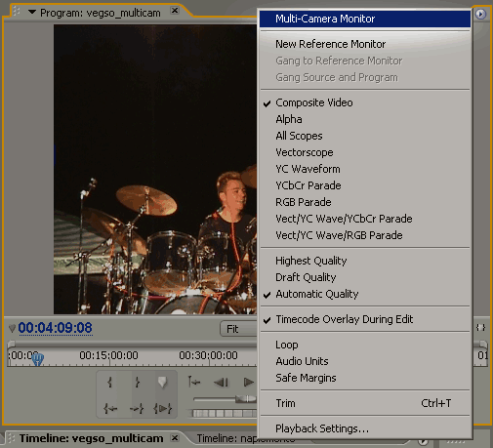Viewport: 493px width, 448px height.
Task: Click the blue current timecode 00:04:09:08
Action: click(x=55, y=328)
